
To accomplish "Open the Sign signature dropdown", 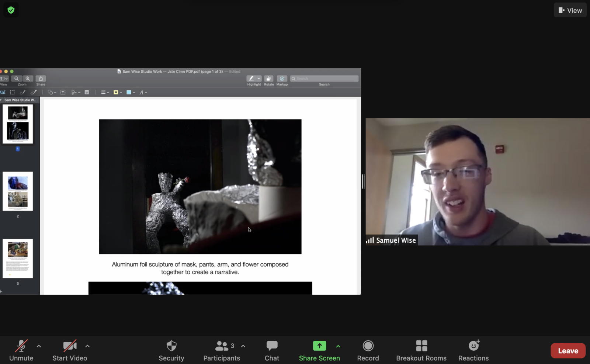I will pyautogui.click(x=76, y=92).
